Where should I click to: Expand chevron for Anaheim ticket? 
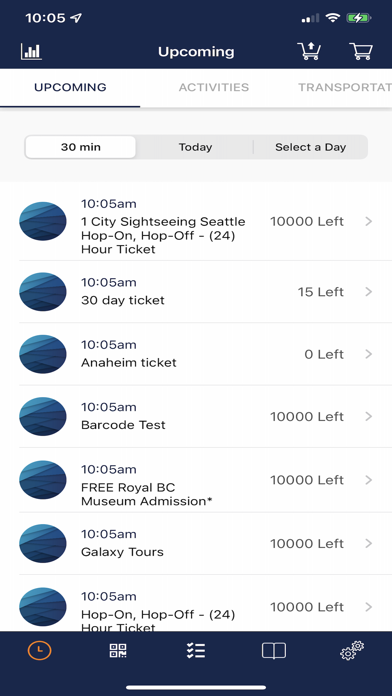pyautogui.click(x=368, y=354)
